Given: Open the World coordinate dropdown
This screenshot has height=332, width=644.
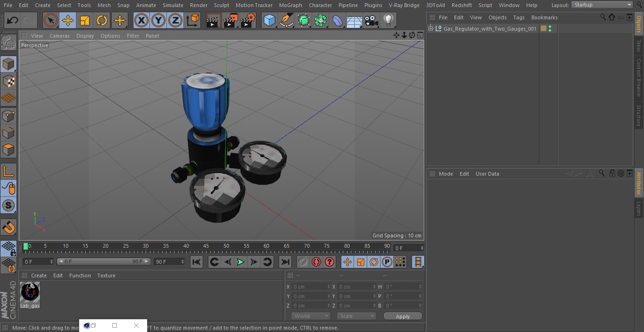Looking at the screenshot, I should click(311, 316).
